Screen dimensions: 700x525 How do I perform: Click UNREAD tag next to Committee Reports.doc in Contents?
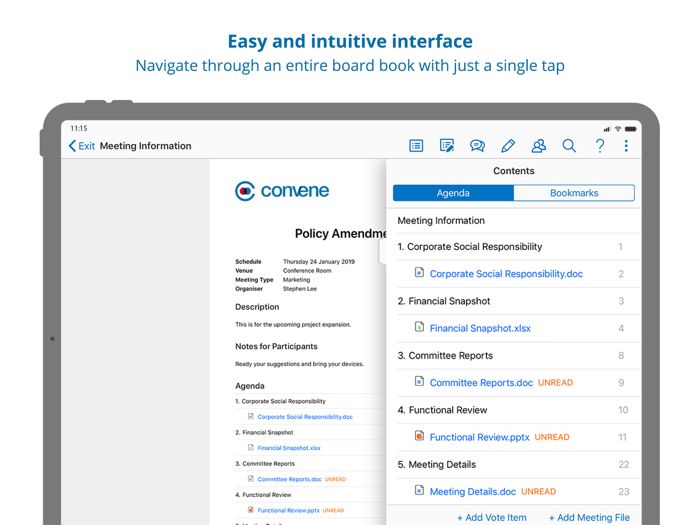555,383
